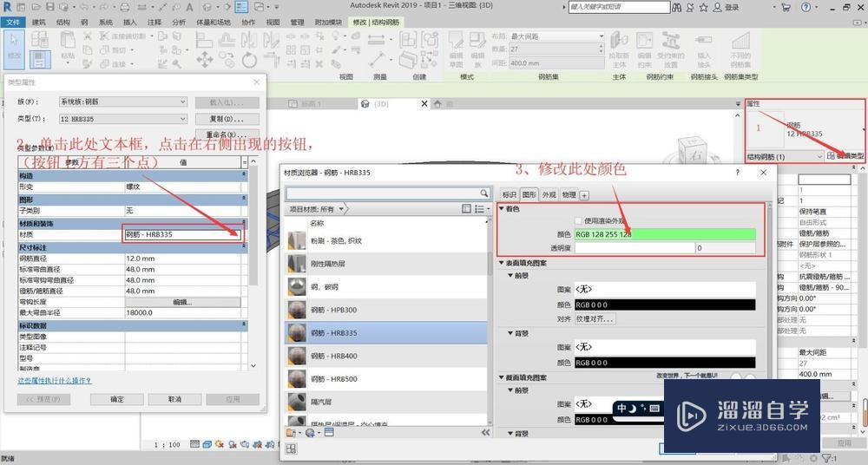The height and width of the screenshot is (465, 868).
Task: Toggle 'Use Render Appearance' (使用渲染外观) checkbox
Action: 578,220
